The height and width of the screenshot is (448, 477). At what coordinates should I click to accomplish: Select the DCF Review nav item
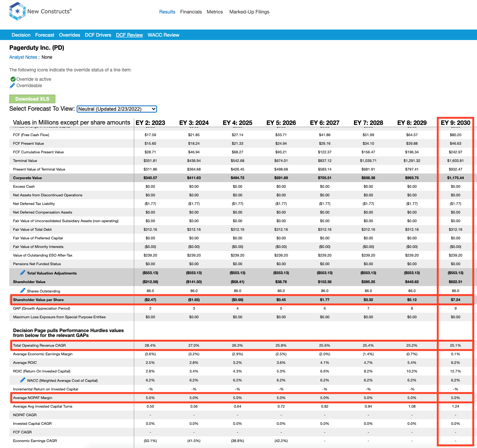(129, 35)
